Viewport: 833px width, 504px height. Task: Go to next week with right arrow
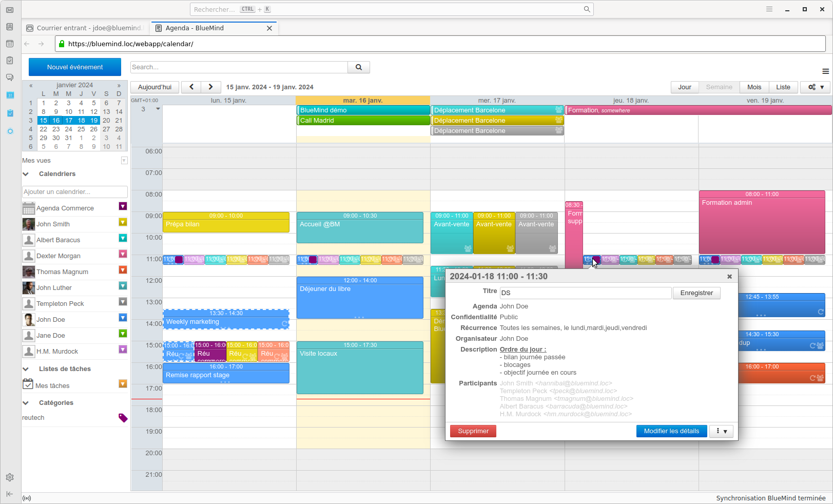coord(210,87)
